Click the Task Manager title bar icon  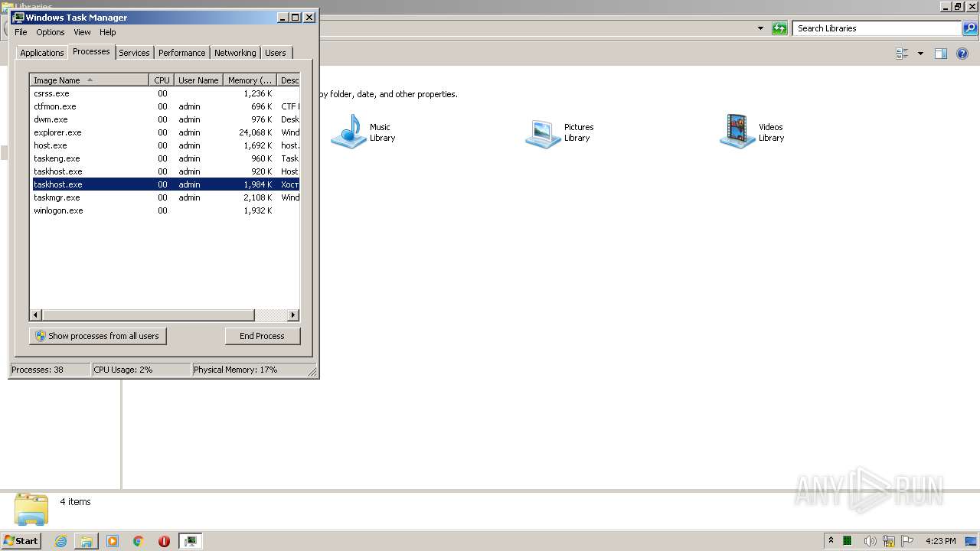pyautogui.click(x=18, y=17)
